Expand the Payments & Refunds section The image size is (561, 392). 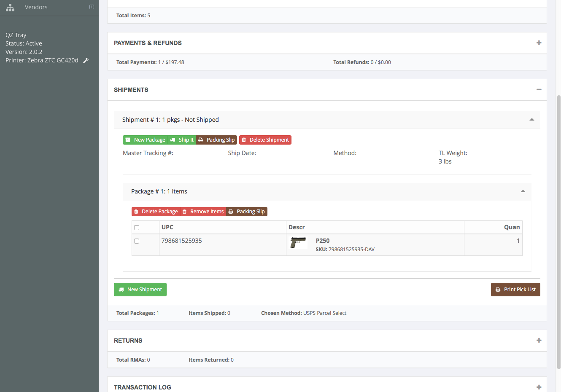tap(539, 43)
